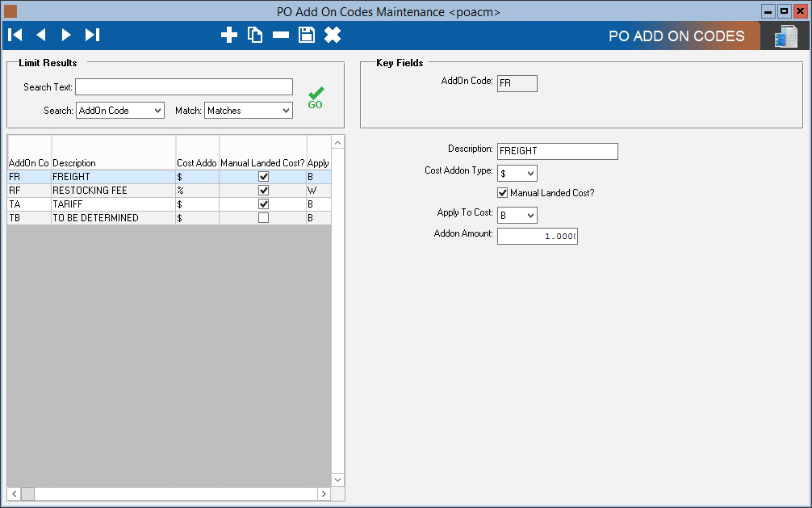Toggle the Manual Landed Cost checkbox
Image resolution: width=812 pixels, height=508 pixels.
coord(502,193)
